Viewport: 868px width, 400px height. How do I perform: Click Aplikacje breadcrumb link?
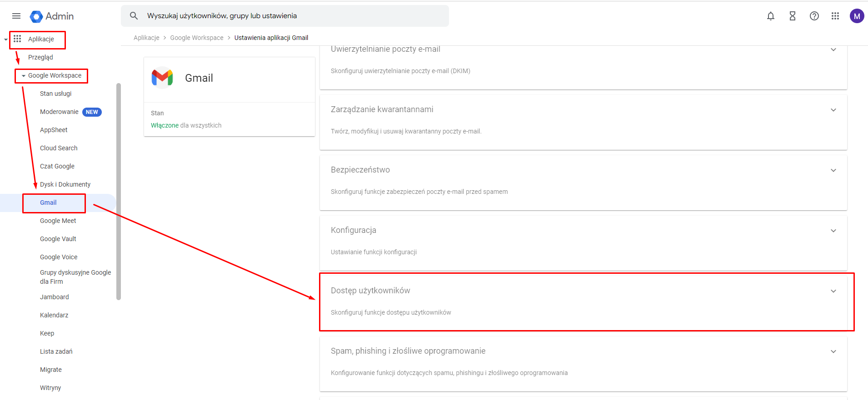(x=146, y=38)
